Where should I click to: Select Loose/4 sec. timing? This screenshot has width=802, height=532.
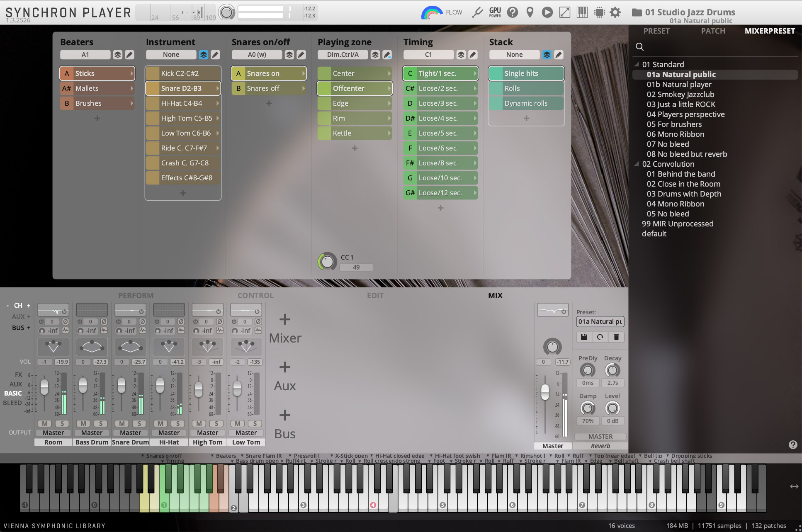(x=440, y=118)
